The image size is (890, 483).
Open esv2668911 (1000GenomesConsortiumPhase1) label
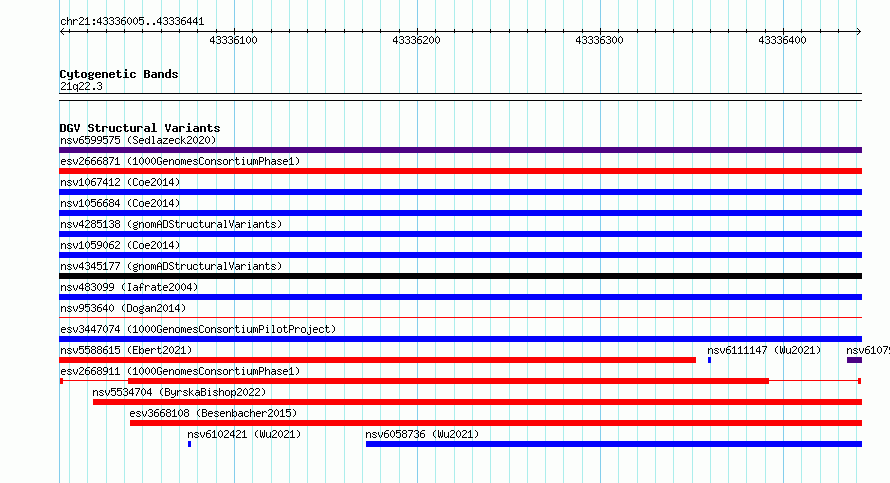[x=180, y=371]
